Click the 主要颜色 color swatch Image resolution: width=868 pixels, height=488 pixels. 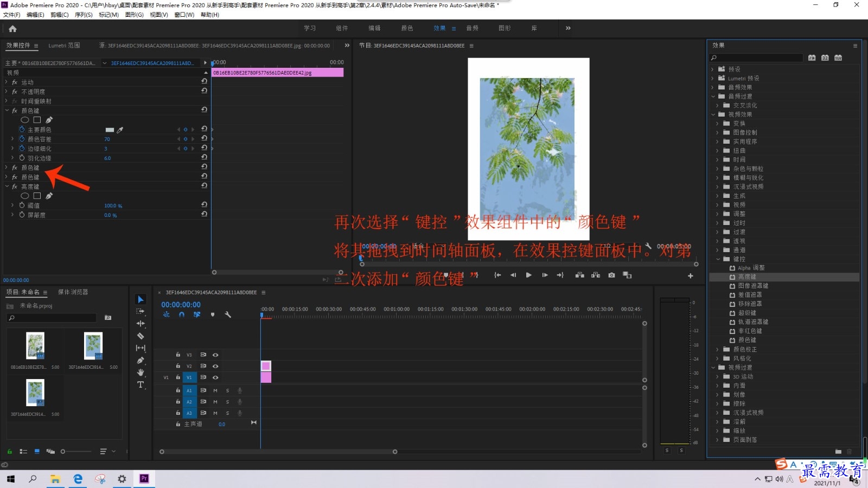tap(110, 130)
